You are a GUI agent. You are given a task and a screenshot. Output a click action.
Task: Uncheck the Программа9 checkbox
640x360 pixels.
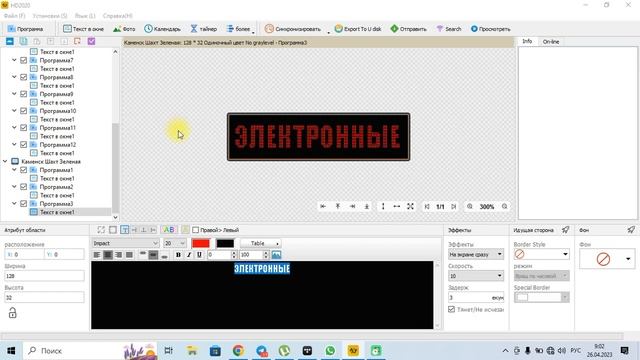click(x=24, y=94)
